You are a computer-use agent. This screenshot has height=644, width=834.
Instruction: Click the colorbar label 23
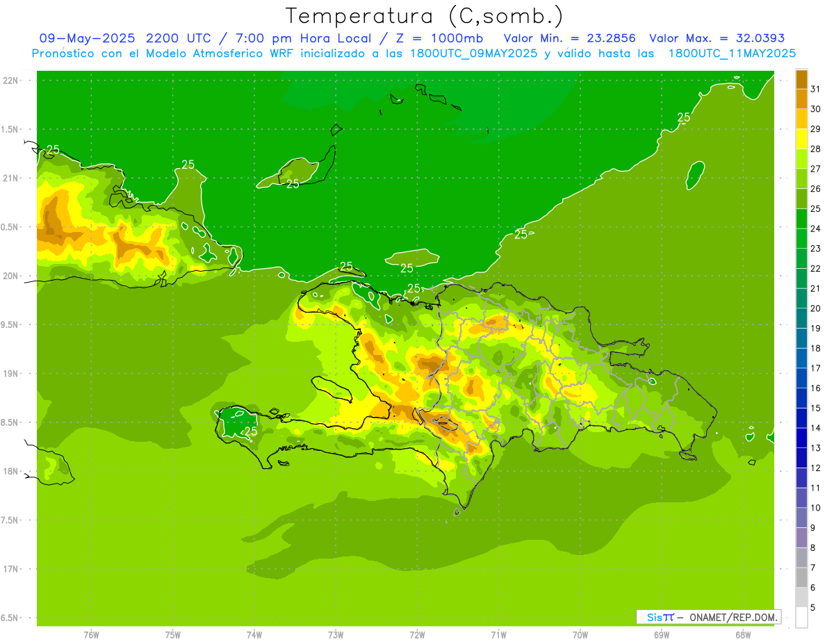(816, 249)
